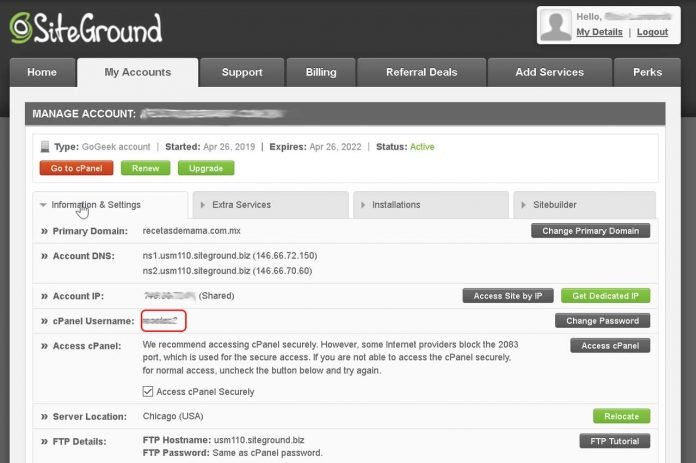Click the Logout link
696x463 pixels.
pyautogui.click(x=652, y=32)
